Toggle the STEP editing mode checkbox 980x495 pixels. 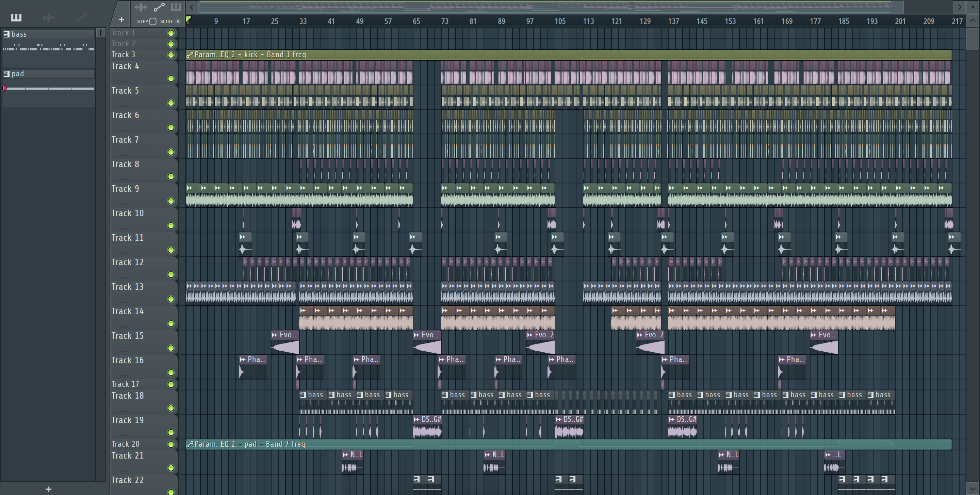(152, 21)
